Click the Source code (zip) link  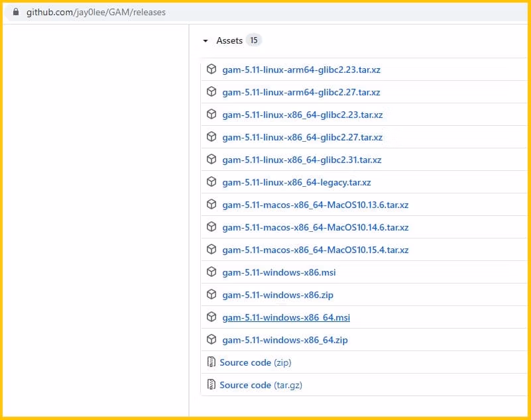(x=255, y=362)
